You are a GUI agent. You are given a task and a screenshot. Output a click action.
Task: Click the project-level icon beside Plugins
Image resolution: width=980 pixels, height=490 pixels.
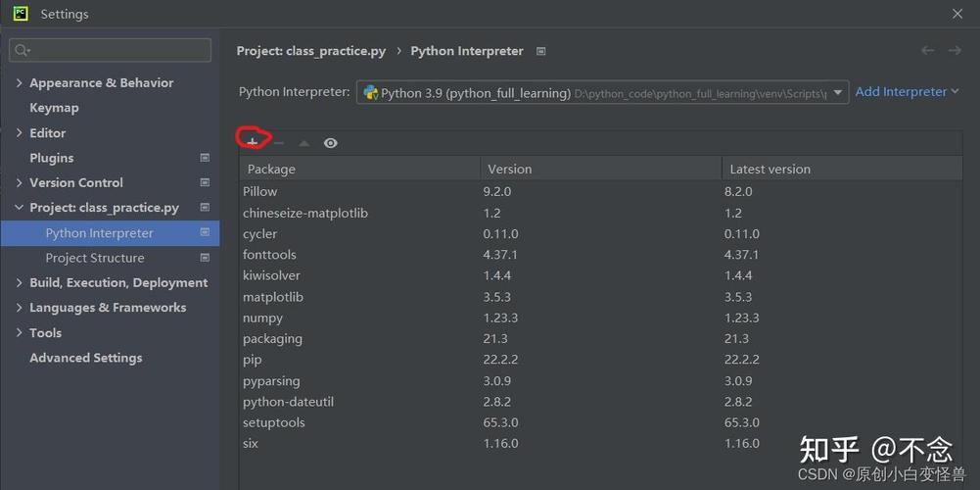pos(205,158)
